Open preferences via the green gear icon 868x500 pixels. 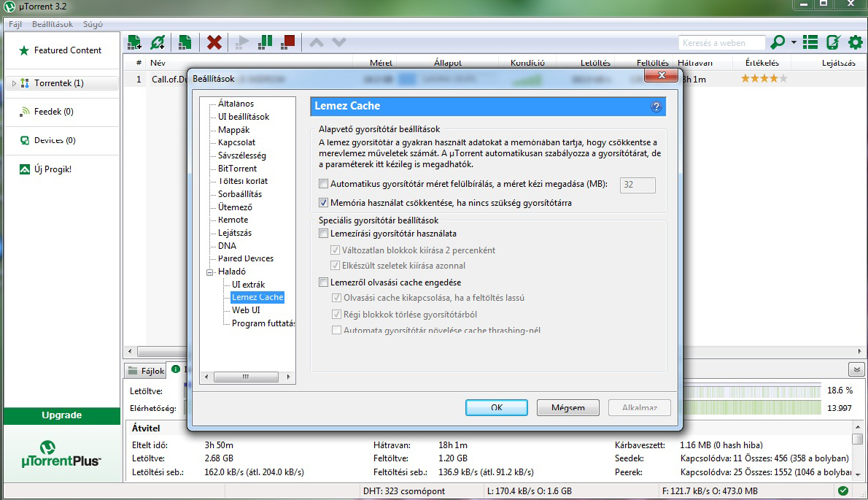[856, 42]
